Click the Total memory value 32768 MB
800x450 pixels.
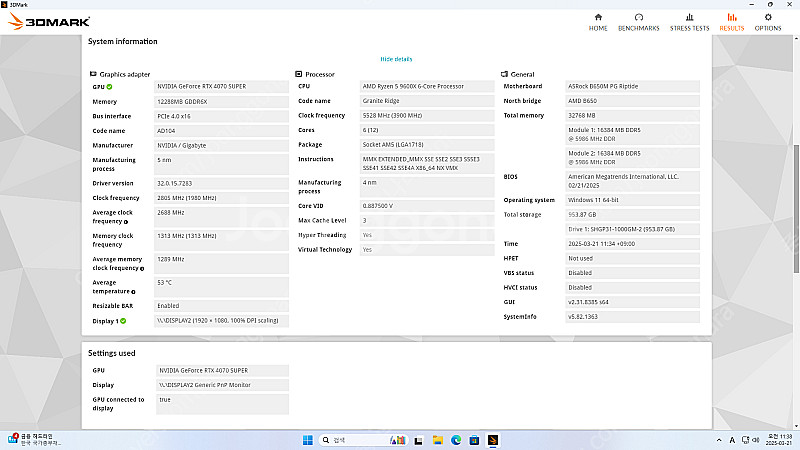tap(633, 115)
